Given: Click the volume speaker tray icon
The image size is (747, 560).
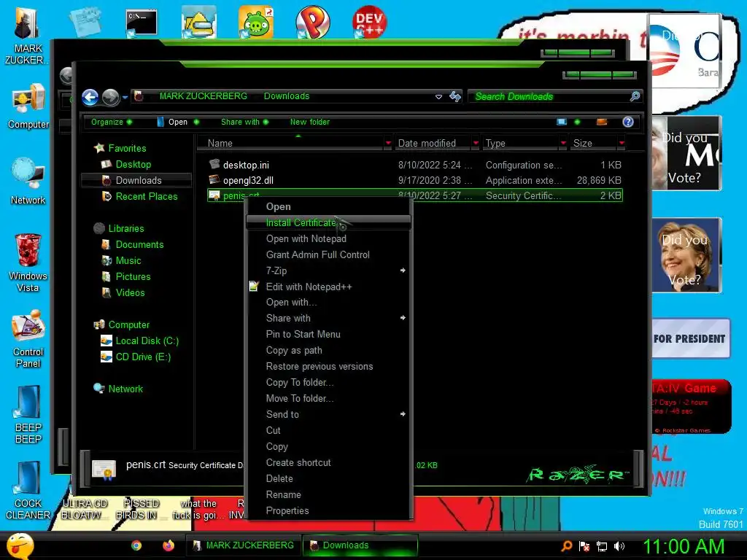Looking at the screenshot, I should pos(619,546).
